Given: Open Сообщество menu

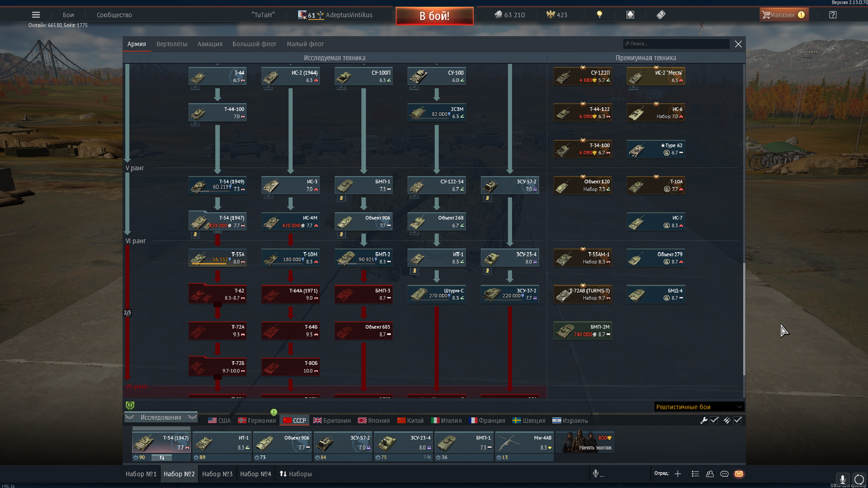Looking at the screenshot, I should [x=114, y=15].
